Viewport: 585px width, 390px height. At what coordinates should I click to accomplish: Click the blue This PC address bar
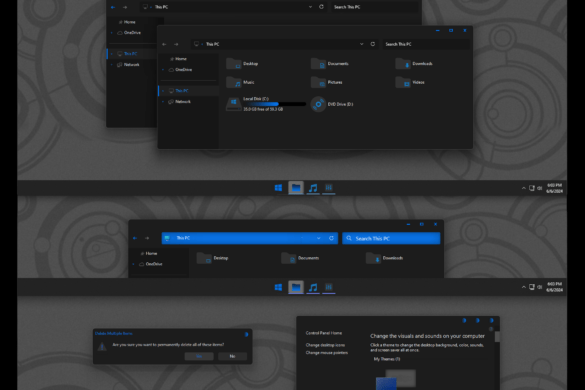click(x=250, y=238)
